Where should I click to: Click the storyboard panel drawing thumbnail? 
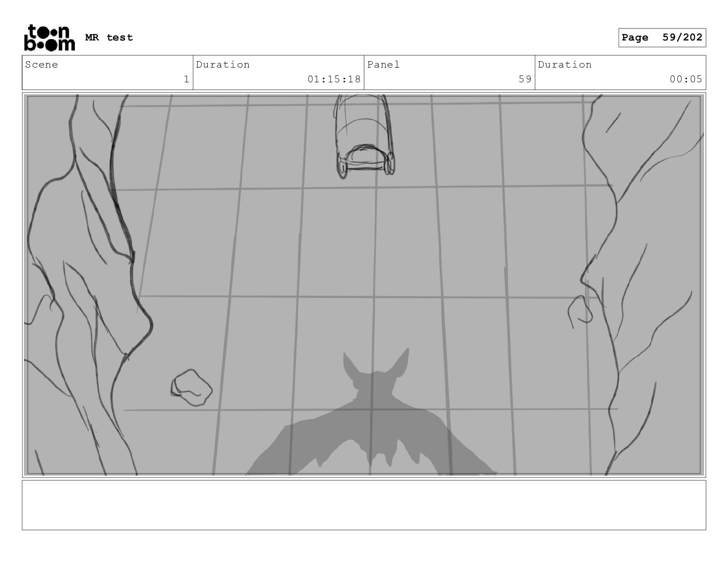tap(364, 285)
